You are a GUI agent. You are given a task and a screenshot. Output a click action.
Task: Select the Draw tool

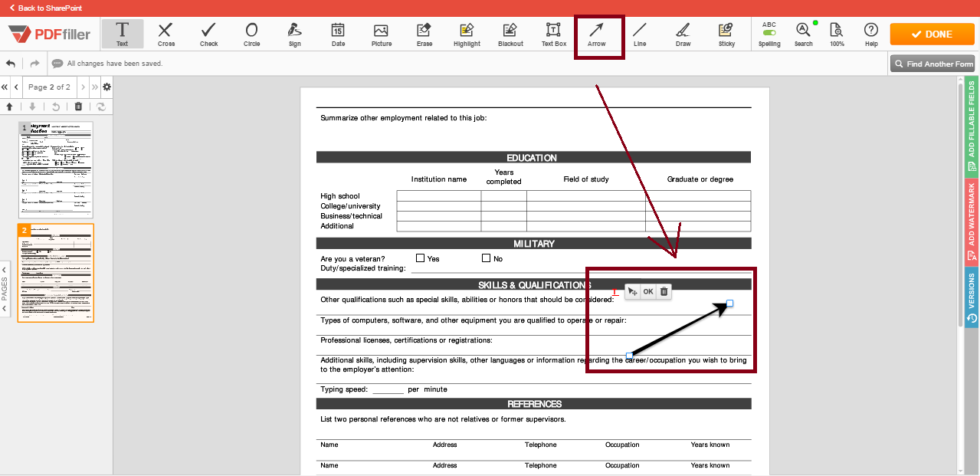(683, 34)
